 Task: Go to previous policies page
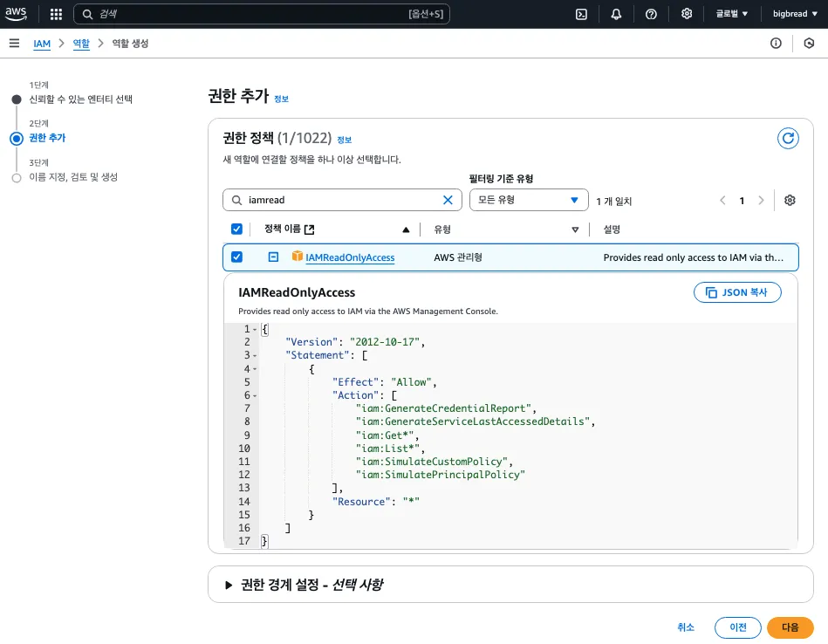(722, 200)
